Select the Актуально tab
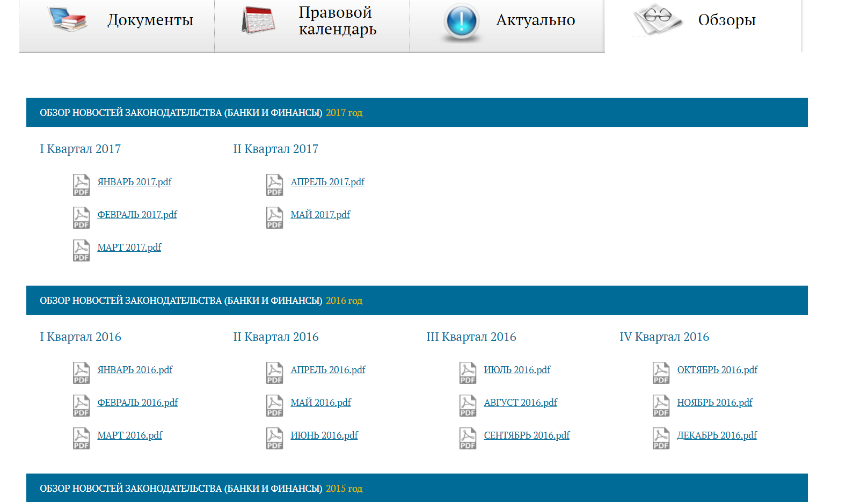Viewport: 868px width, 502px height. (x=535, y=20)
